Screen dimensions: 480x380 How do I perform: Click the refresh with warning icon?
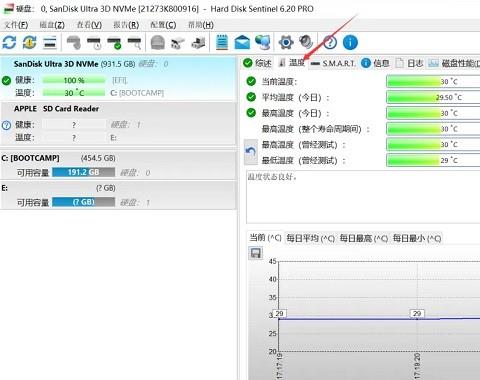point(29,42)
